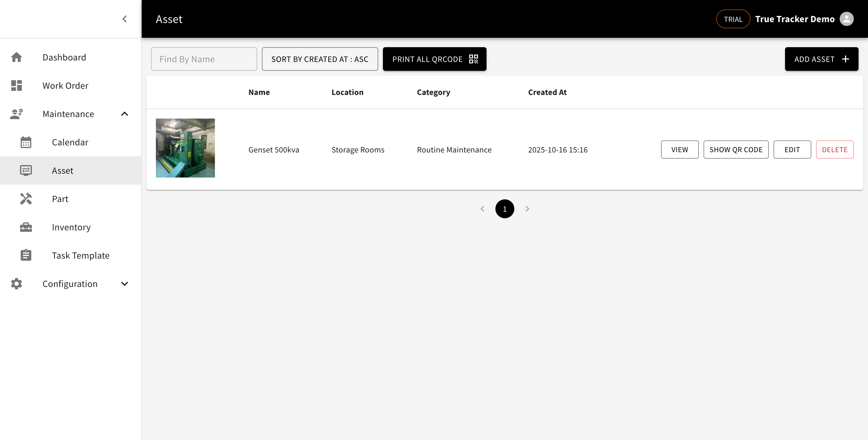Image resolution: width=868 pixels, height=440 pixels.
Task: Click the QR code icon on Print All QRCode
Action: point(474,59)
